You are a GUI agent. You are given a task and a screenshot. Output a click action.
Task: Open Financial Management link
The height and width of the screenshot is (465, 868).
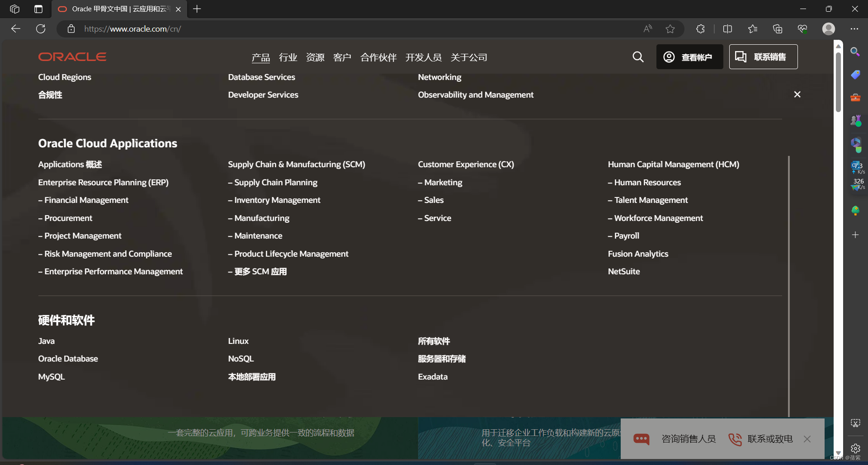click(x=83, y=200)
